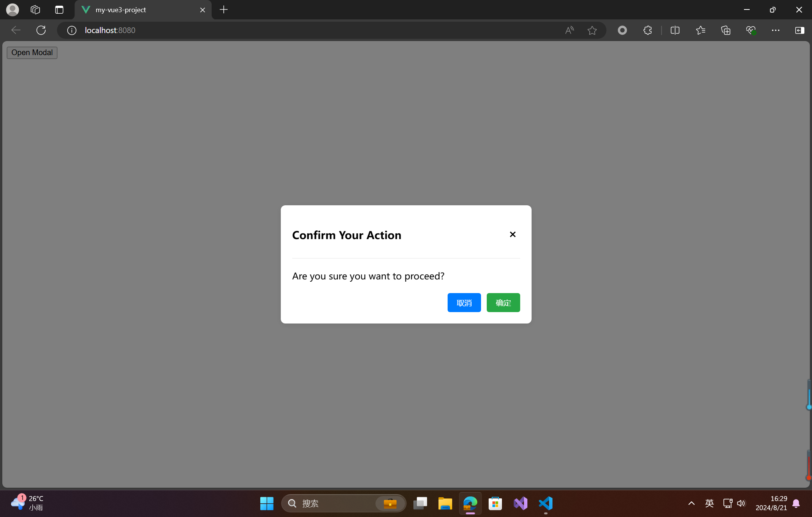Open the Extensions puzzle icon
The height and width of the screenshot is (517, 812).
pos(647,30)
